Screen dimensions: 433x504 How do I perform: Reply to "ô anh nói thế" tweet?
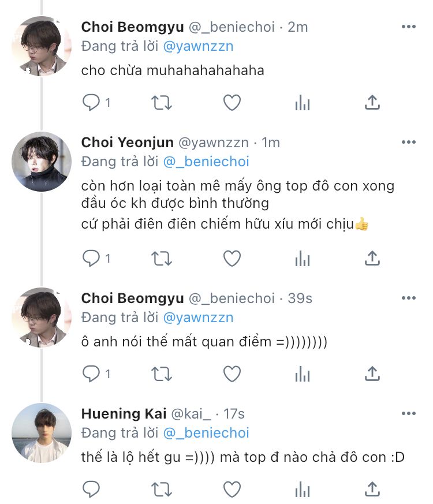coord(92,374)
